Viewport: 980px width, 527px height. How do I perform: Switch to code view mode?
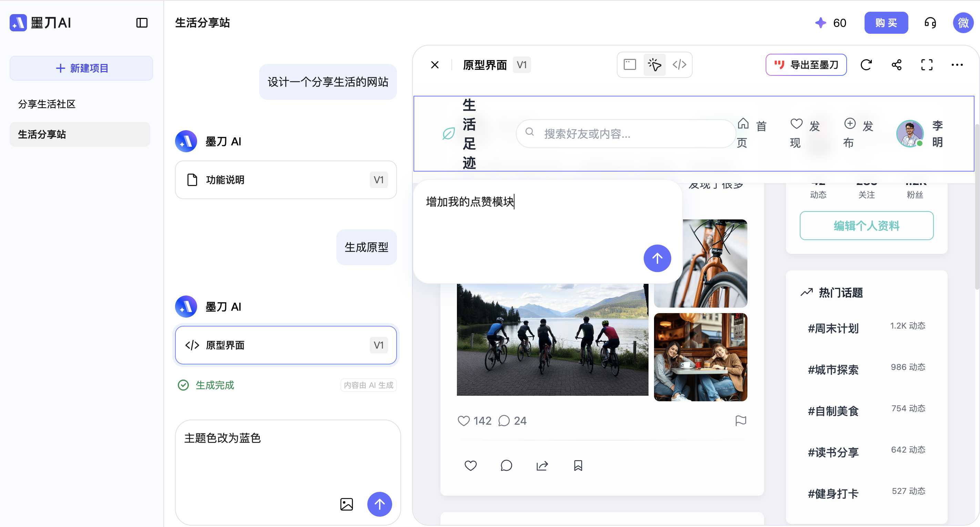[x=679, y=64]
